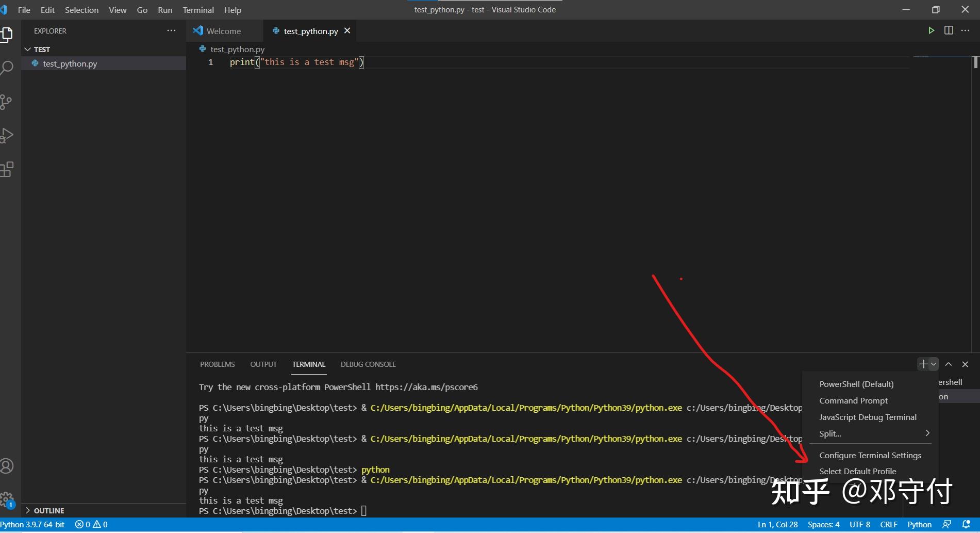Open the Help menu

pyautogui.click(x=232, y=10)
